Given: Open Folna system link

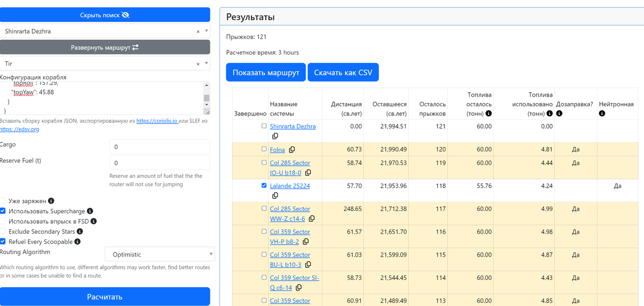Looking at the screenshot, I should (x=277, y=150).
